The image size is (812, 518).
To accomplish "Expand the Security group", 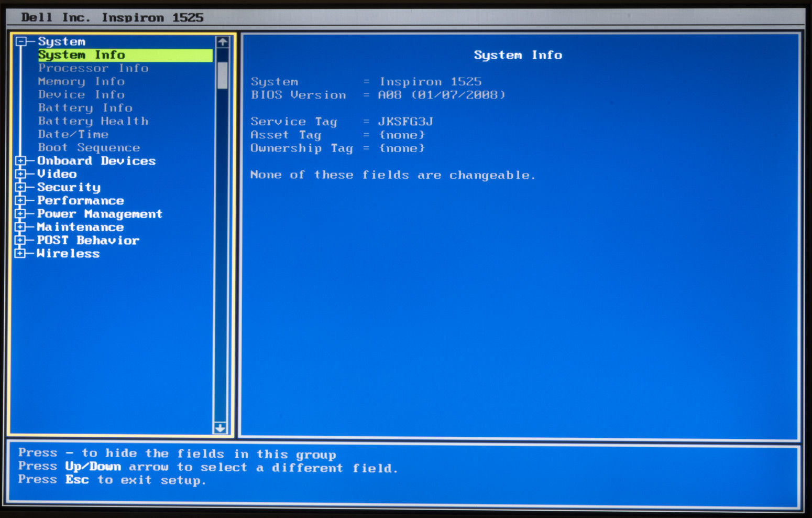I will click(20, 187).
